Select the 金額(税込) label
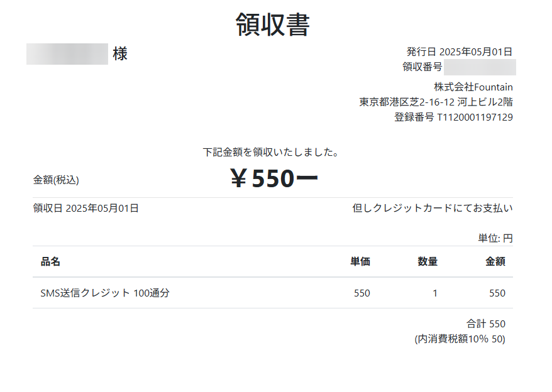The image size is (552, 392). click(x=56, y=180)
